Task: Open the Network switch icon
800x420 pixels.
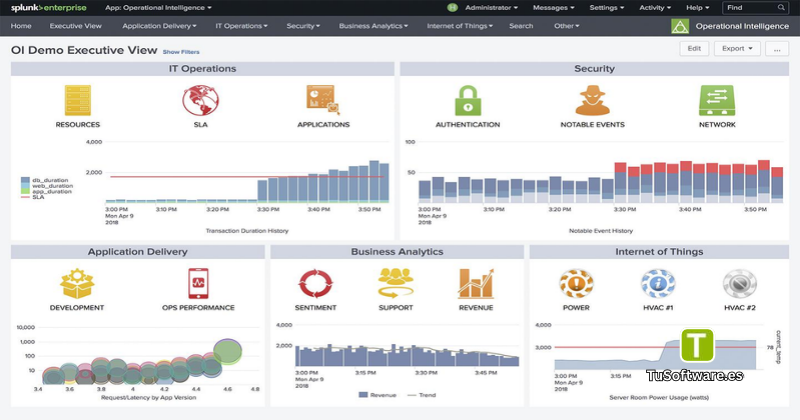Action: (717, 100)
